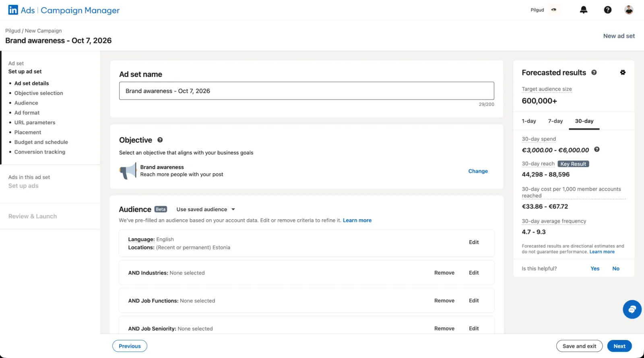Open the Audience Learn more link
The width and height of the screenshot is (644, 358).
[x=357, y=220]
